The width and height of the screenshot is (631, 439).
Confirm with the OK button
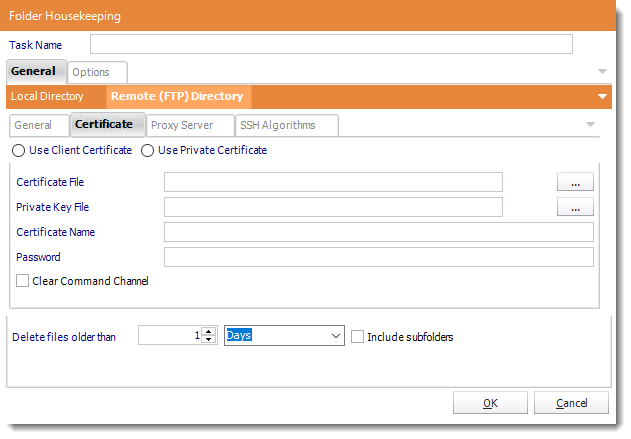tap(490, 403)
